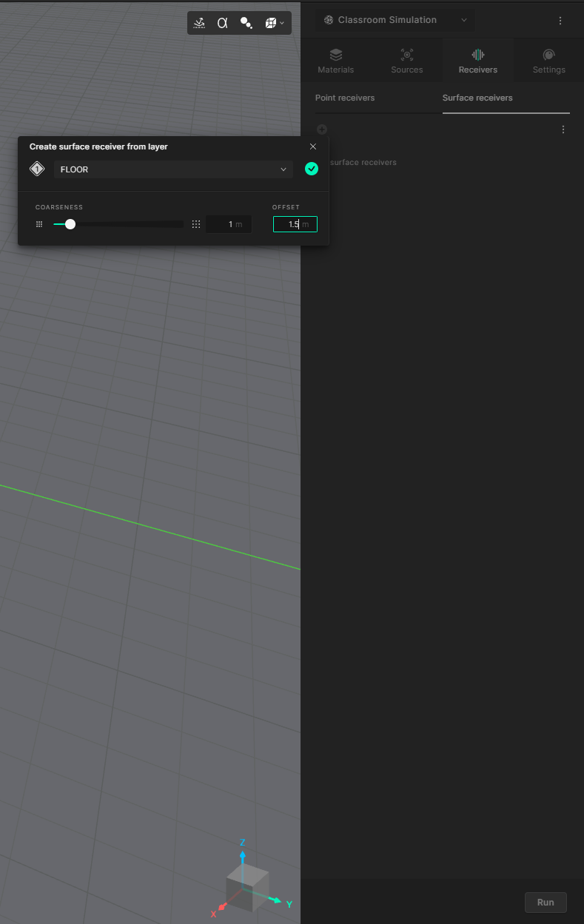584x924 pixels.
Task: Click the three-dots scatter view icon
Action: tap(246, 23)
